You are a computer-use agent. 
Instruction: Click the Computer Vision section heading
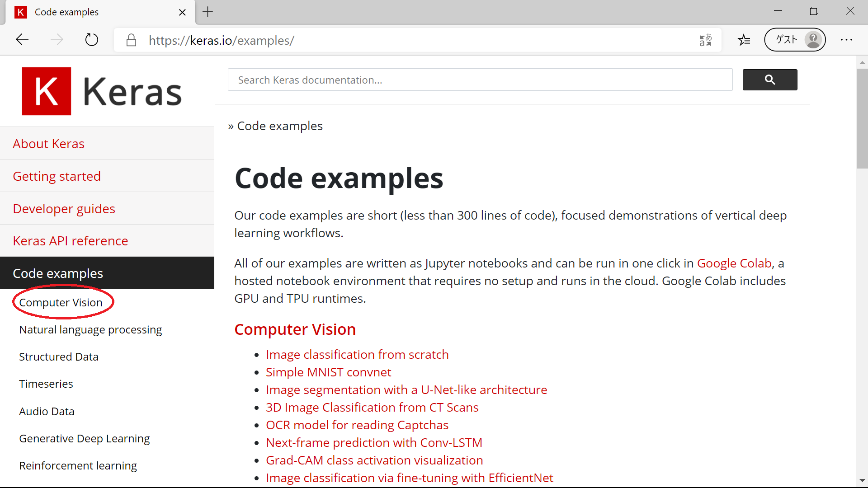click(x=295, y=329)
